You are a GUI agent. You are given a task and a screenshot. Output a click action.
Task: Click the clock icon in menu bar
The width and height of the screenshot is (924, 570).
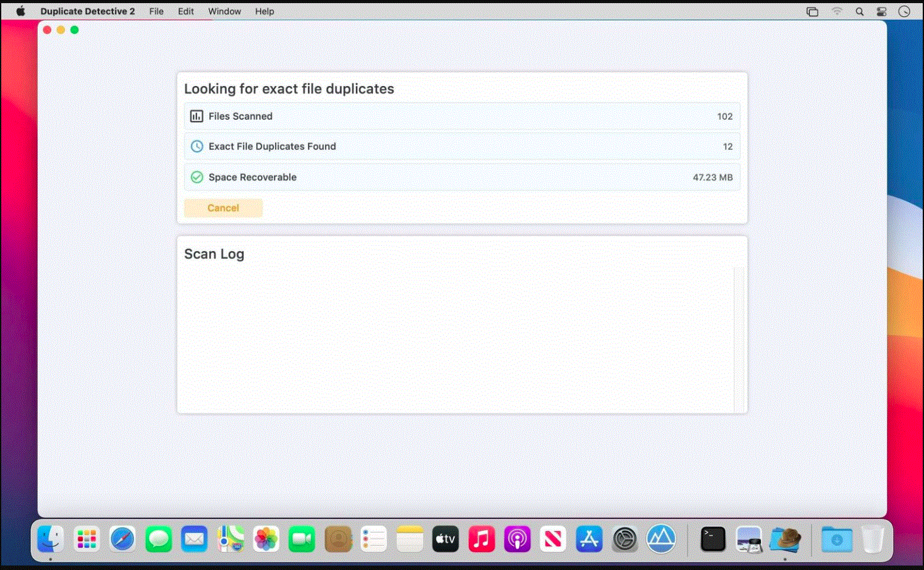(904, 11)
